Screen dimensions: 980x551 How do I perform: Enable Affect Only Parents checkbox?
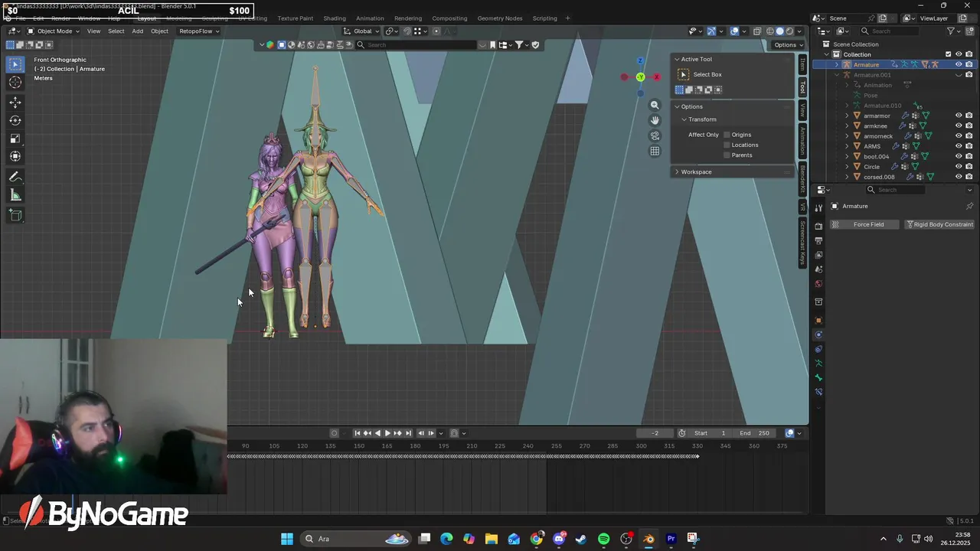(727, 155)
